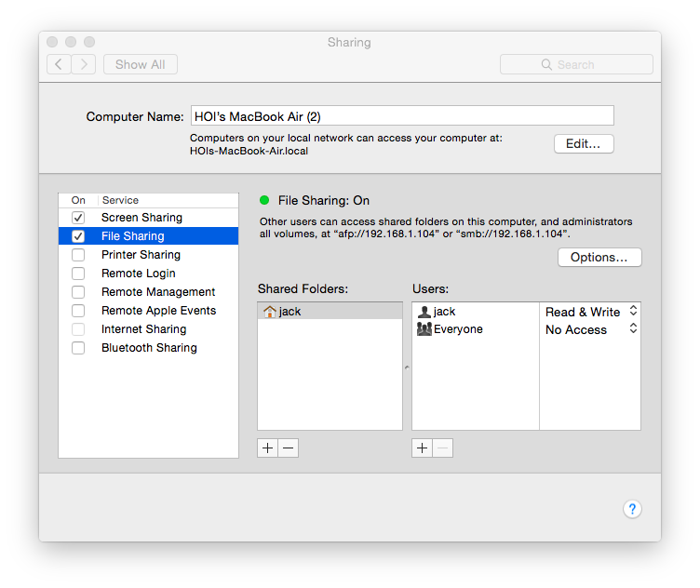Select the Bluetooth Sharing service row

[x=148, y=348]
